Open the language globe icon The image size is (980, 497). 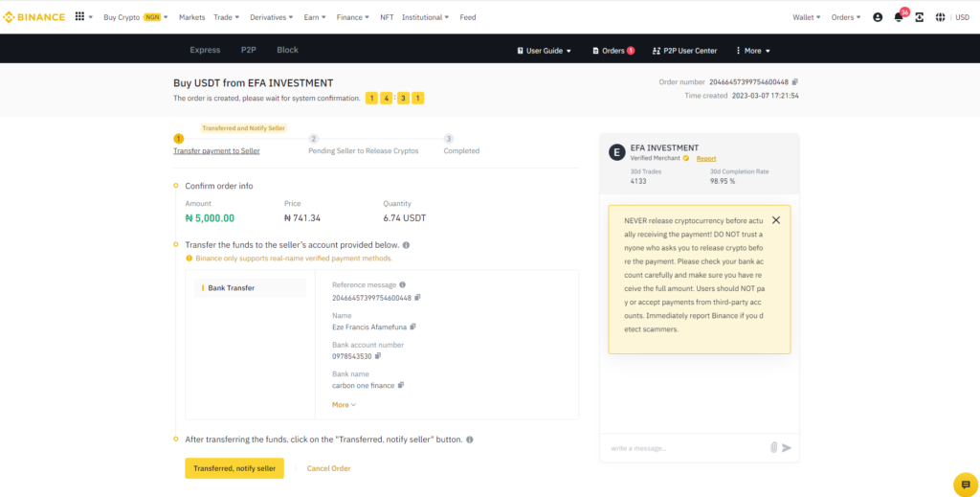[x=940, y=17]
